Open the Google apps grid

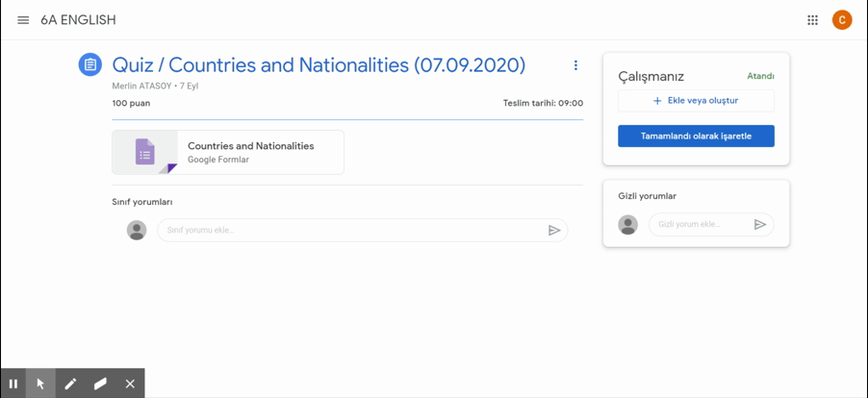pyautogui.click(x=812, y=20)
